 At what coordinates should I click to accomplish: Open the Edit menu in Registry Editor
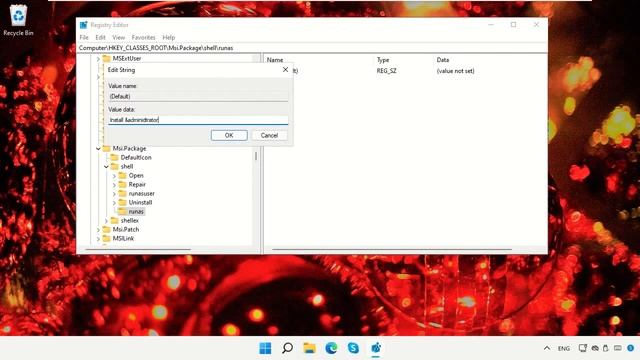[100, 37]
